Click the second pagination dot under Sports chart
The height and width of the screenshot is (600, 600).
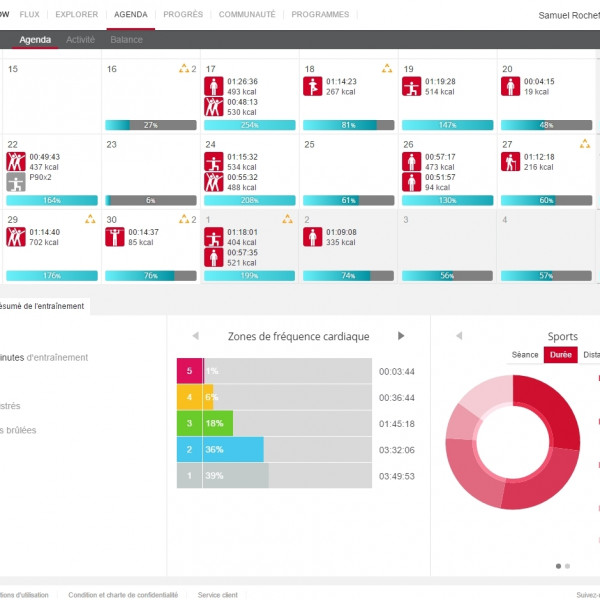[x=567, y=566]
